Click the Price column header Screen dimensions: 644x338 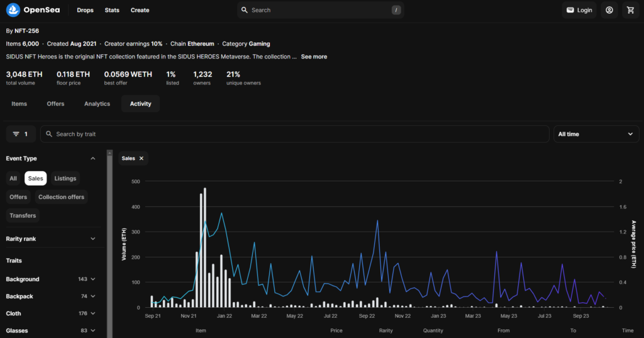(336, 330)
